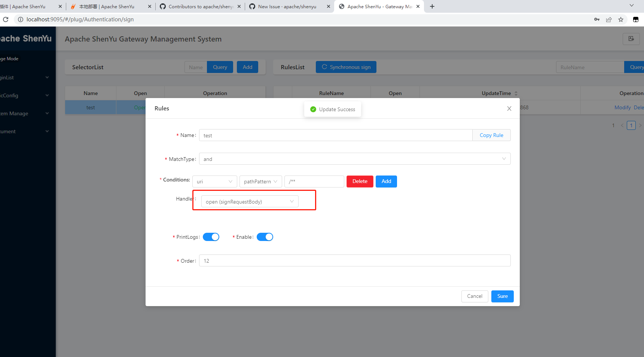Click the browser address bar URL
This screenshot has height=357, width=644.
click(80, 19)
